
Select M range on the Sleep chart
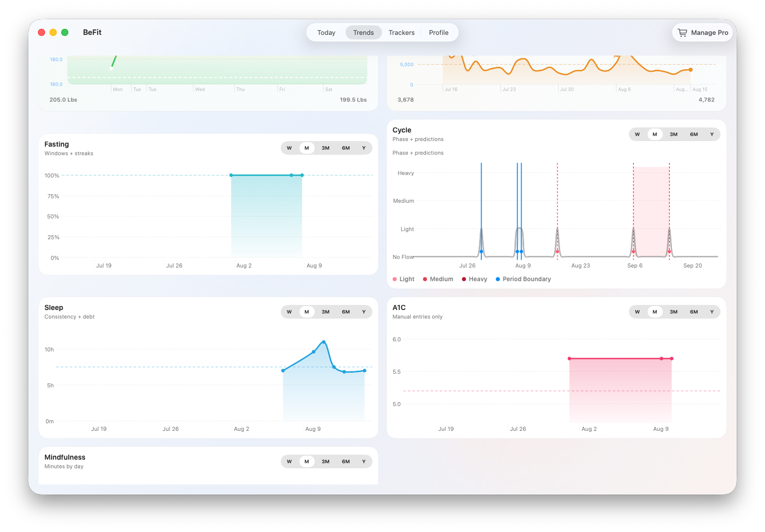307,312
